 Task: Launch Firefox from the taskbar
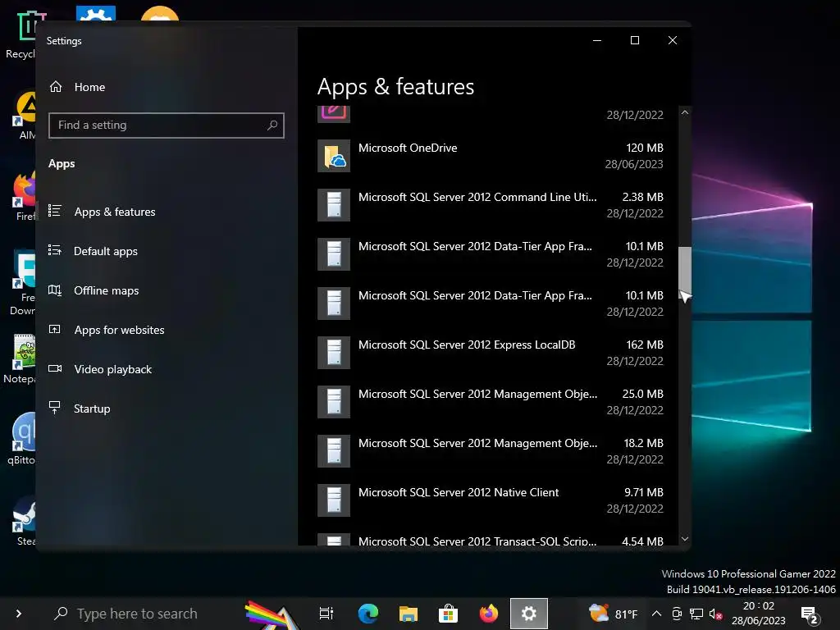[x=488, y=614]
